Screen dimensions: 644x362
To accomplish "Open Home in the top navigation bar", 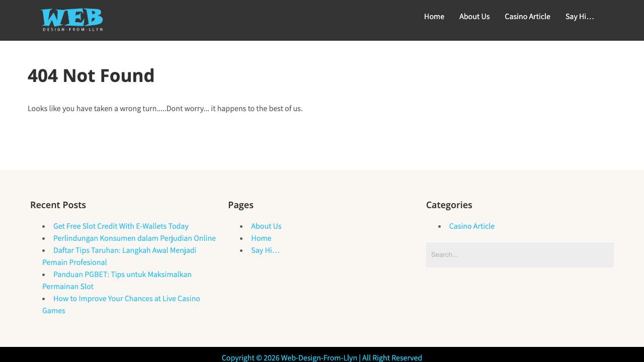I will pyautogui.click(x=434, y=17).
